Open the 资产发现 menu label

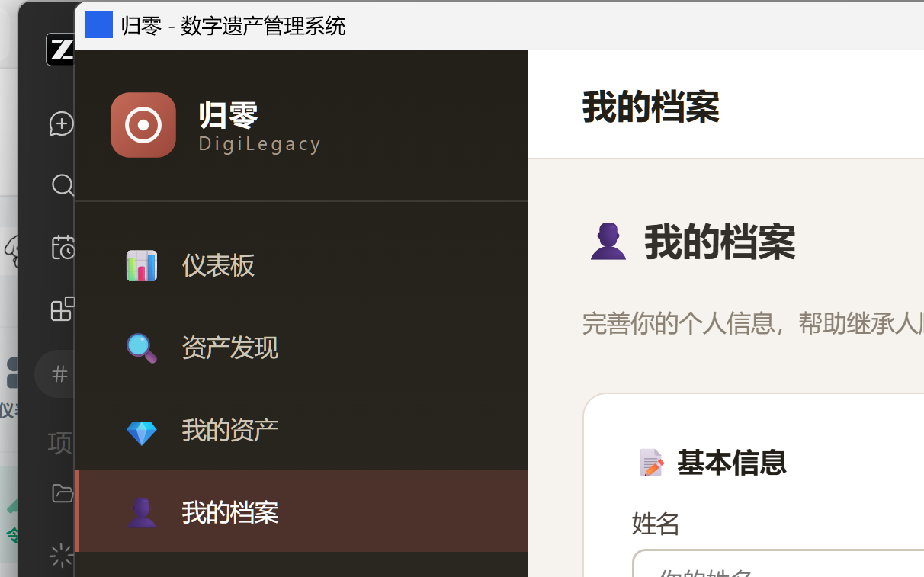point(230,348)
